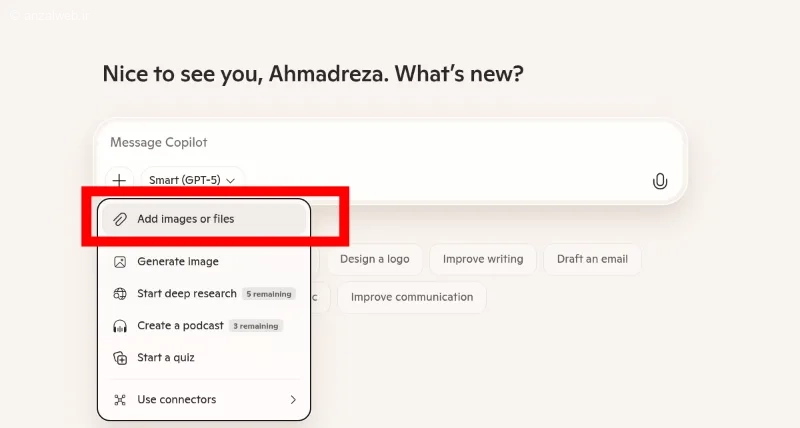Viewport: 800px width, 428px height.
Task: Click the podcast headphones icon
Action: pyautogui.click(x=120, y=326)
